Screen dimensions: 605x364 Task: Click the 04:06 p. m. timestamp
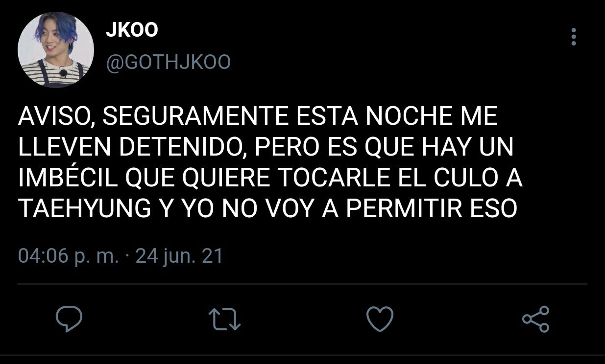tap(68, 256)
